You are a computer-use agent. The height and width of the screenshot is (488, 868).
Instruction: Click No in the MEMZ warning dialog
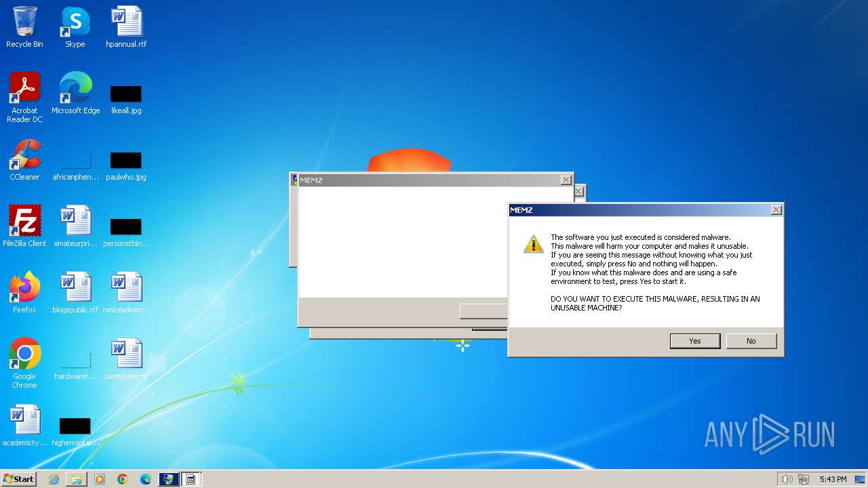751,341
